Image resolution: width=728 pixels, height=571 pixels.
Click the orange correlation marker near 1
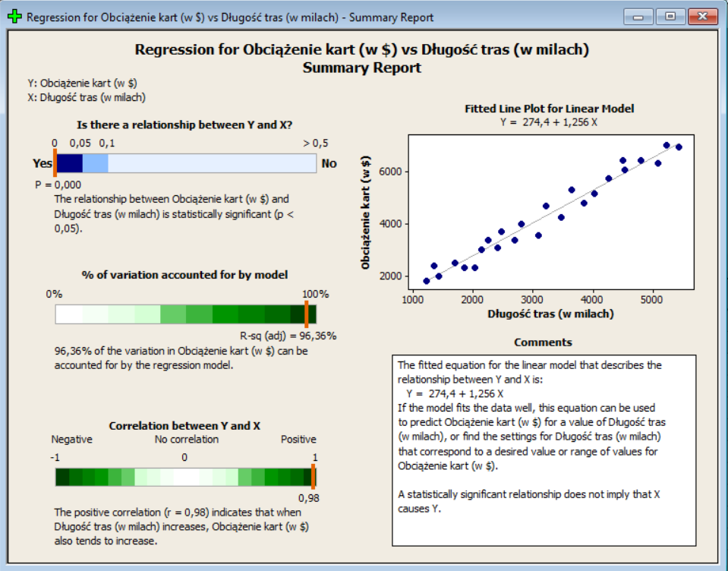(x=314, y=477)
